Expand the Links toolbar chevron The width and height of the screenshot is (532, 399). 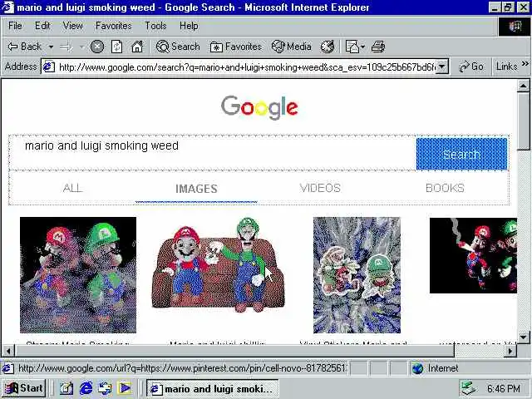(x=525, y=63)
